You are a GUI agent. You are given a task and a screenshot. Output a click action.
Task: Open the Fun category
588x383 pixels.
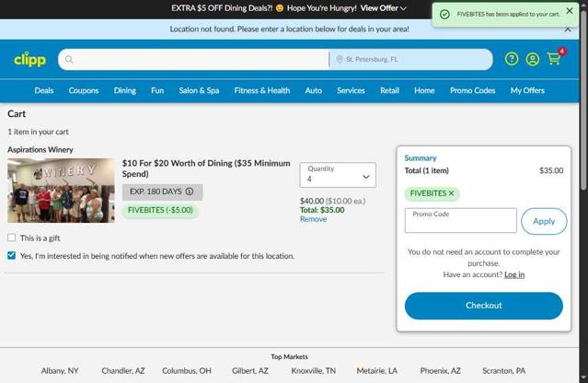[x=157, y=90]
